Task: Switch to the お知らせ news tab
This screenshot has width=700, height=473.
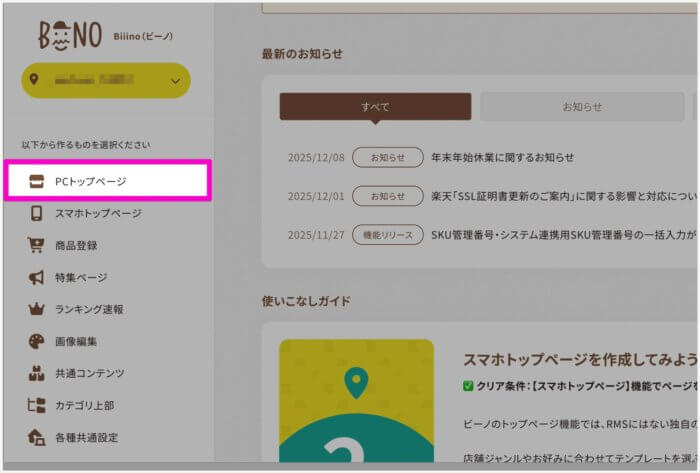Action: pyautogui.click(x=581, y=107)
